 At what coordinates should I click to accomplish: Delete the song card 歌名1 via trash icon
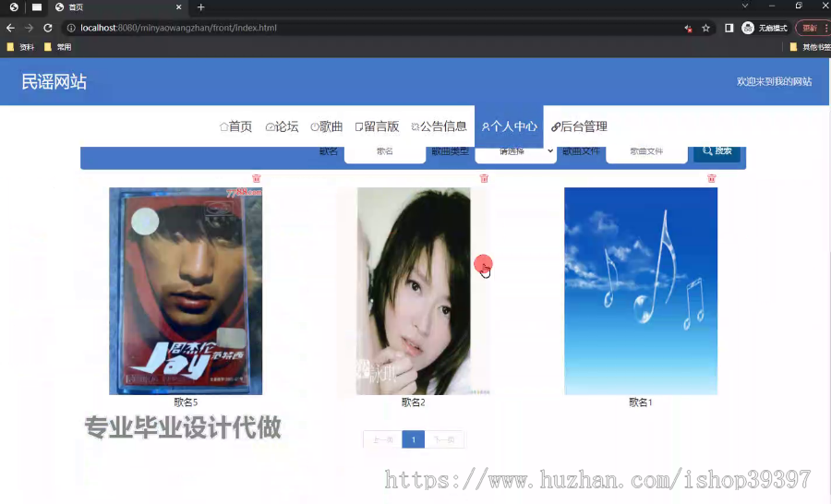tap(711, 178)
